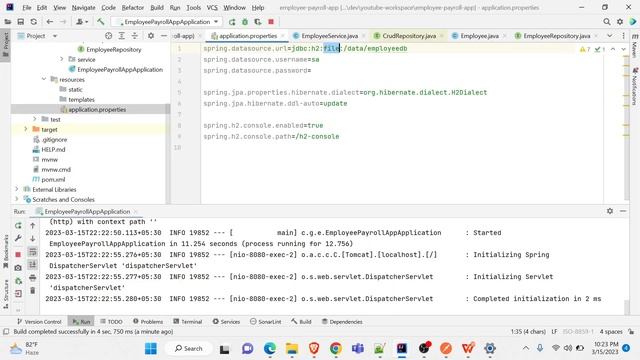Image resolution: width=640 pixels, height=360 pixels.
Task: Open Google Chrome from taskbar
Action: click(336, 348)
